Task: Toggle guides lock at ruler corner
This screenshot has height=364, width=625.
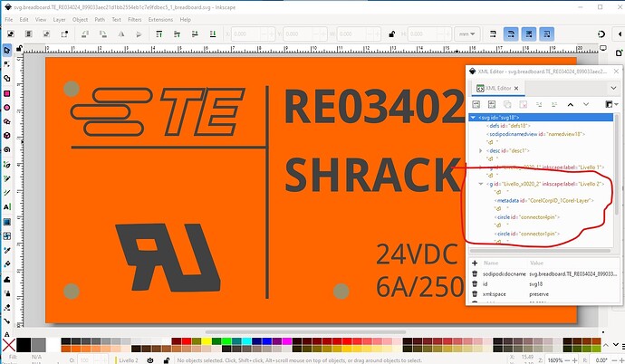Action: [19, 49]
